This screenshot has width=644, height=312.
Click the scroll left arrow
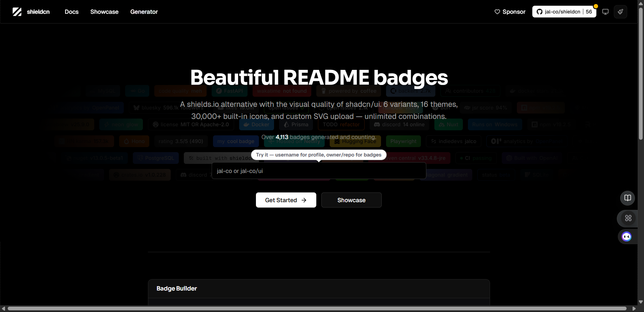coord(3,309)
